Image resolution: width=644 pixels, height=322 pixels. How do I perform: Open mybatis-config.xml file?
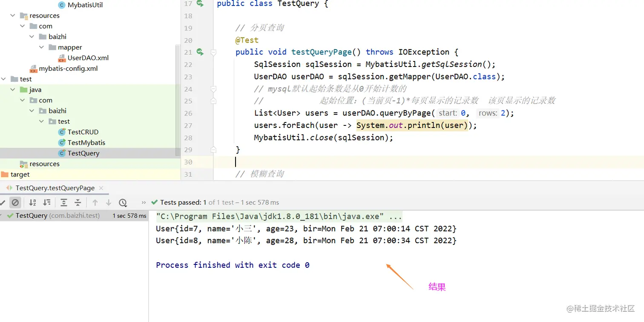point(69,69)
